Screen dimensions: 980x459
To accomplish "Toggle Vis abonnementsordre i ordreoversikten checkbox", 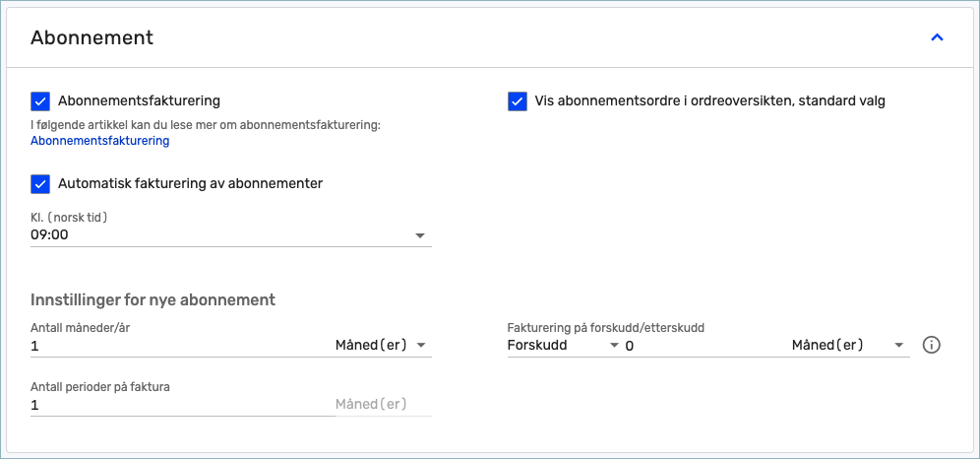I will coord(517,100).
